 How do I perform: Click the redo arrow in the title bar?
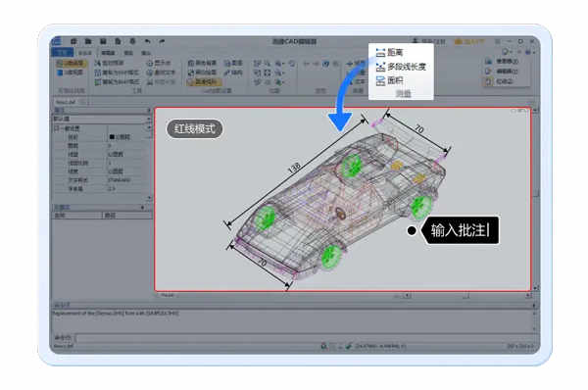pyautogui.click(x=162, y=41)
